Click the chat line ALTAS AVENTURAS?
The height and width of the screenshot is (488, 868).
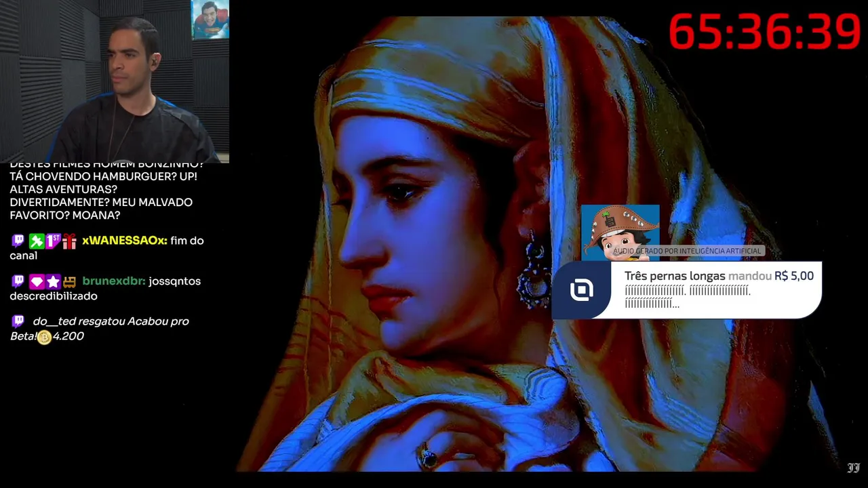[x=63, y=189]
